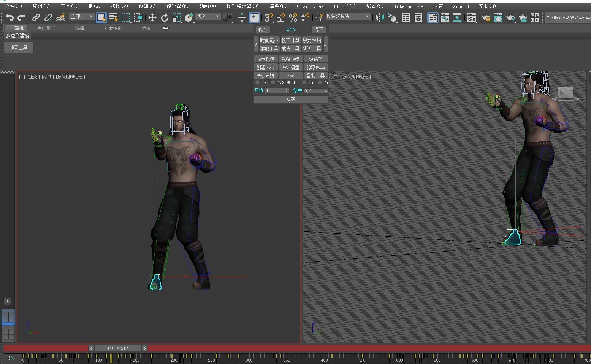
Task: Open Edit Named Selection Sets icon
Action: 320,17
